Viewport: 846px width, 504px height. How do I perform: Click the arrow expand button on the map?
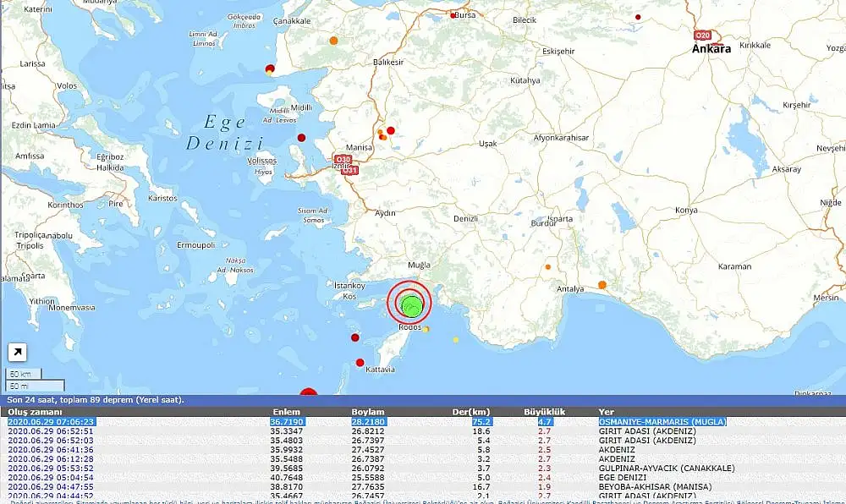17,353
